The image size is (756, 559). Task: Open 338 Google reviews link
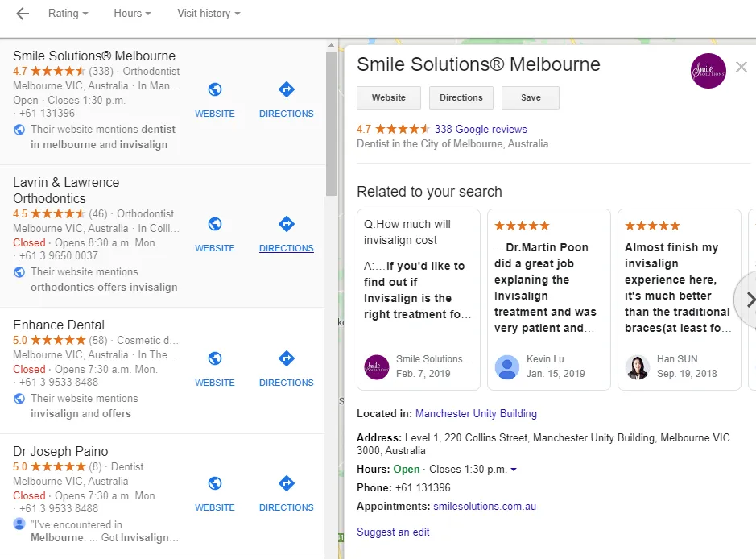tap(481, 129)
